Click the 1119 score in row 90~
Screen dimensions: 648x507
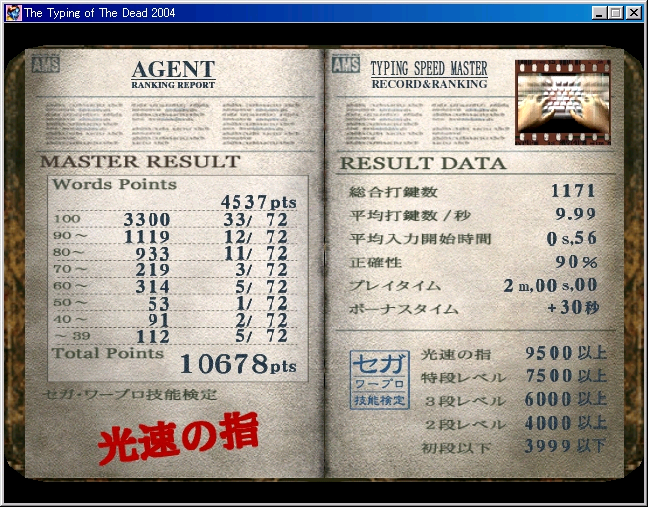(147, 237)
